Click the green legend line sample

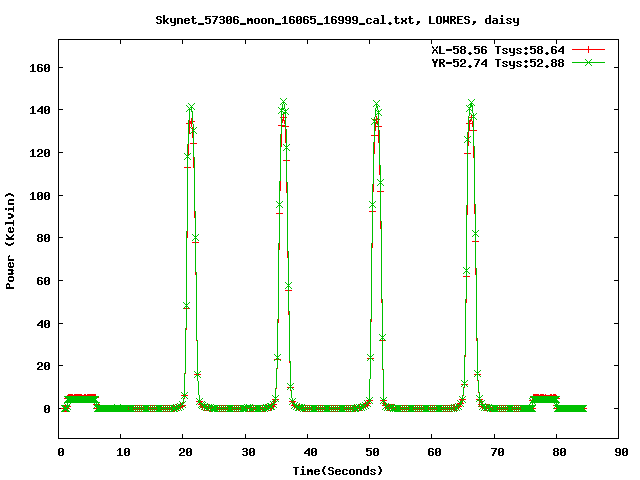[x=588, y=62]
